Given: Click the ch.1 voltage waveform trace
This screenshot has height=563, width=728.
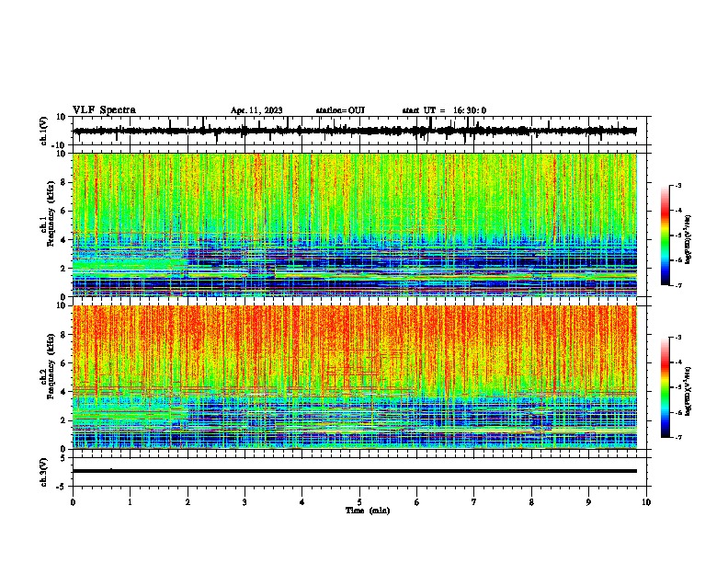Looking at the screenshot, I should (x=355, y=131).
